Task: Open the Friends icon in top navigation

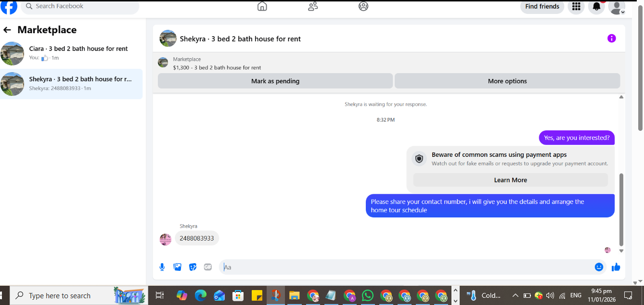Action: [x=313, y=6]
